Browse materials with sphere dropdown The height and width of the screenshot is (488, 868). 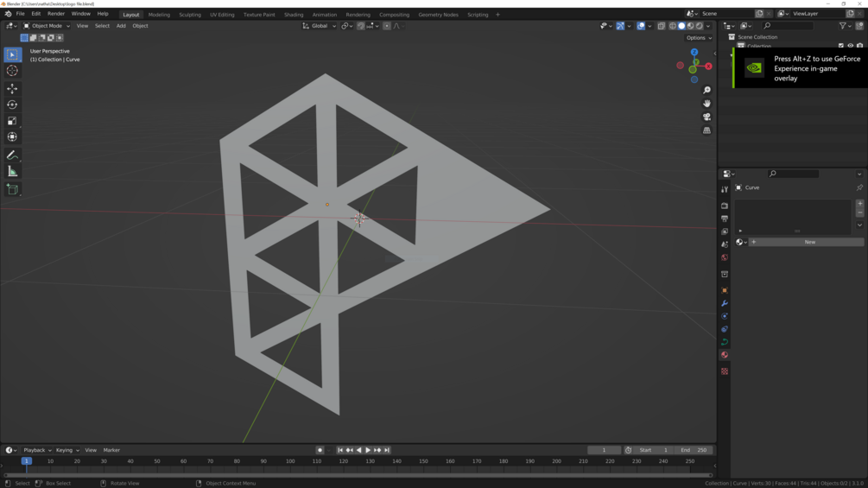pos(741,243)
